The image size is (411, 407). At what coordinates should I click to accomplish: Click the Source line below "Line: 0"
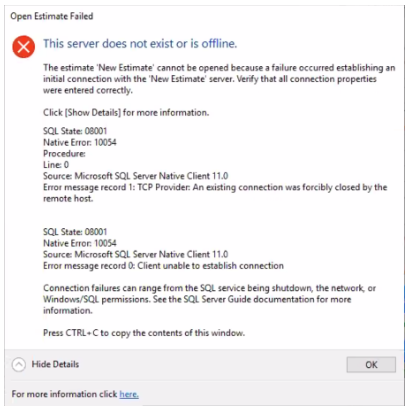[135, 176]
